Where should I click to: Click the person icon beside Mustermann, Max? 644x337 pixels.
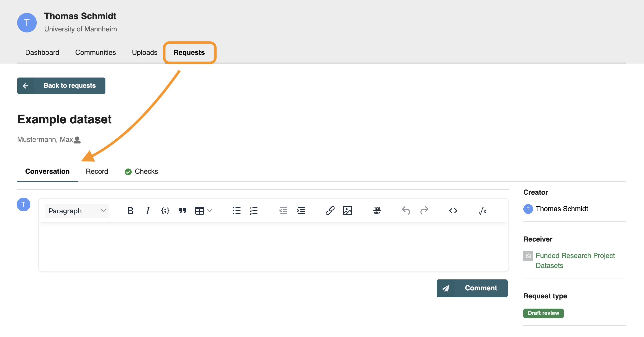(x=77, y=140)
